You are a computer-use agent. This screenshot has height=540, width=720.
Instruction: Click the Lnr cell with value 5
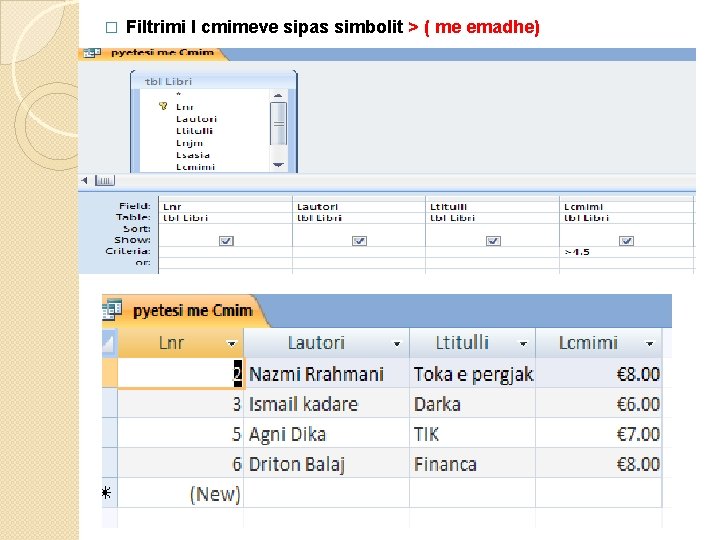pos(180,433)
